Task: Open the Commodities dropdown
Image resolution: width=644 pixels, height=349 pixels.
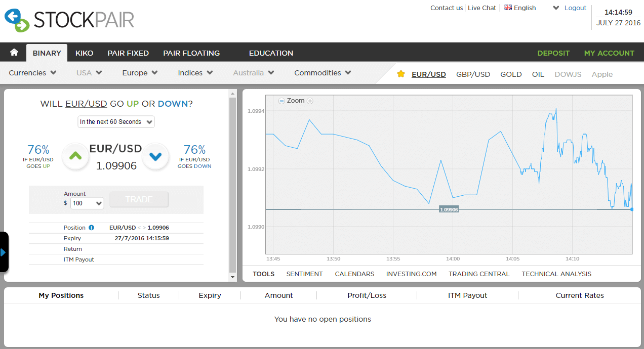Action: 323,73
